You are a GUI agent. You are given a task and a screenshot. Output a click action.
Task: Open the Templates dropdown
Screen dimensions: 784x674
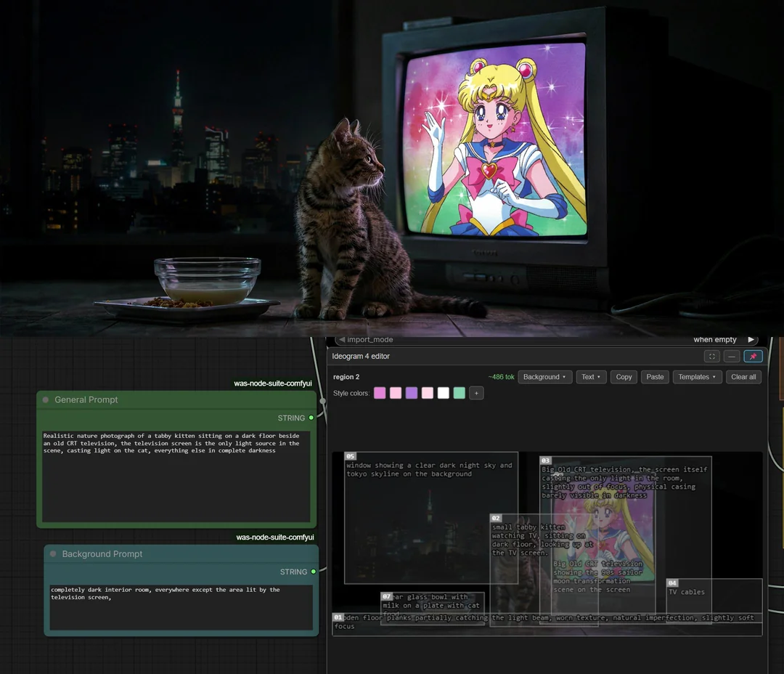click(x=697, y=377)
